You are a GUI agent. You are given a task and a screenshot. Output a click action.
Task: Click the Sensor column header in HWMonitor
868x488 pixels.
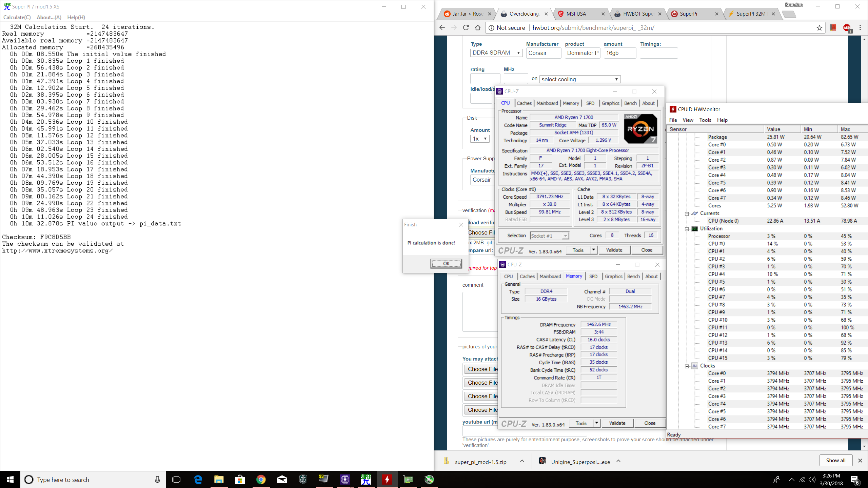pos(715,129)
